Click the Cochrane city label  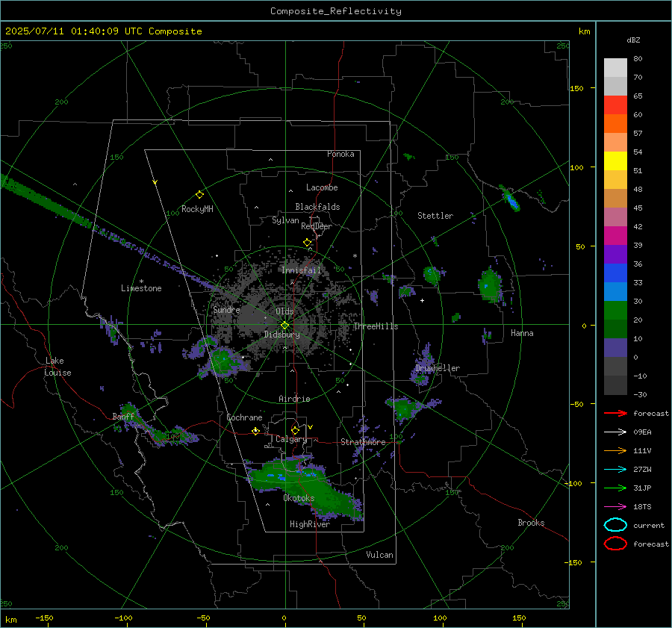(244, 417)
